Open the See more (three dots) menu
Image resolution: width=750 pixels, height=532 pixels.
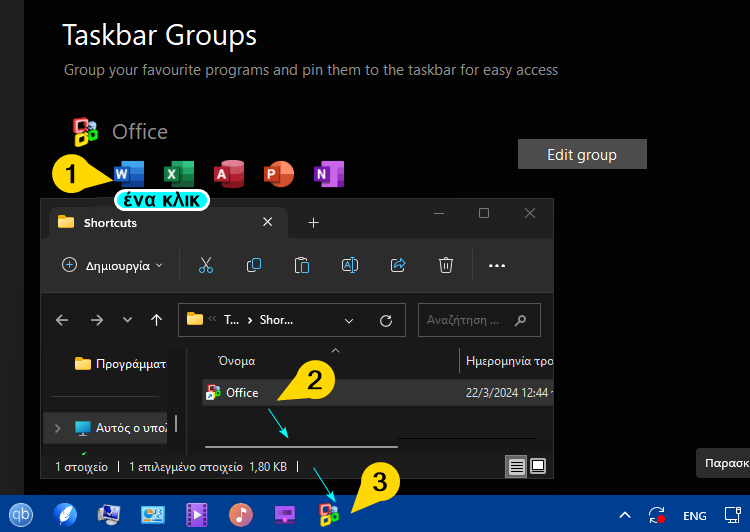(x=497, y=266)
